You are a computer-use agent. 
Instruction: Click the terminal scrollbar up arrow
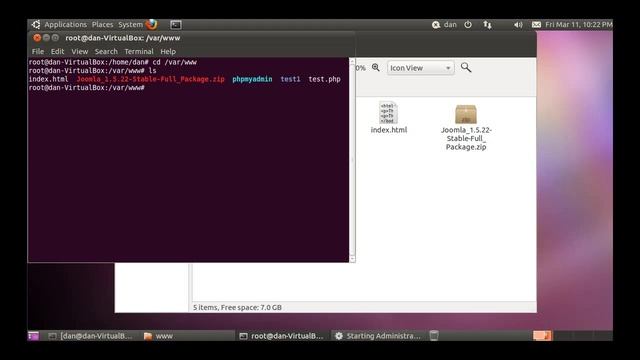pos(352,61)
